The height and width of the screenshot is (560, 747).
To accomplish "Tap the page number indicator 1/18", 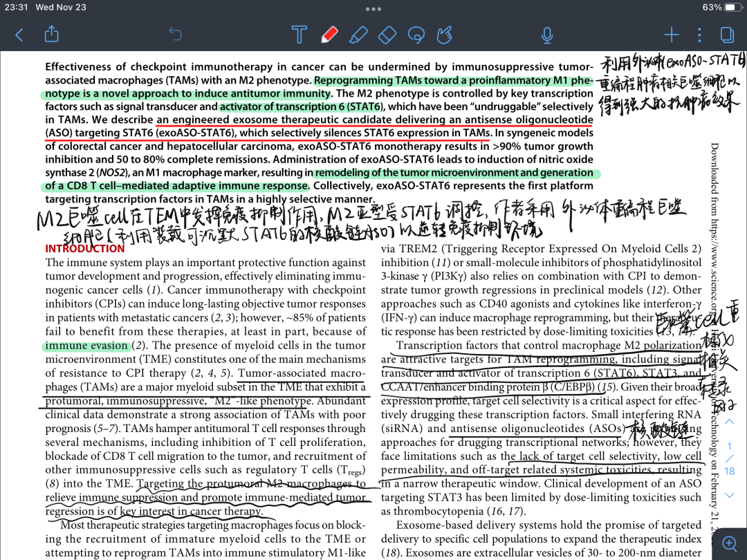I will coord(730,458).
